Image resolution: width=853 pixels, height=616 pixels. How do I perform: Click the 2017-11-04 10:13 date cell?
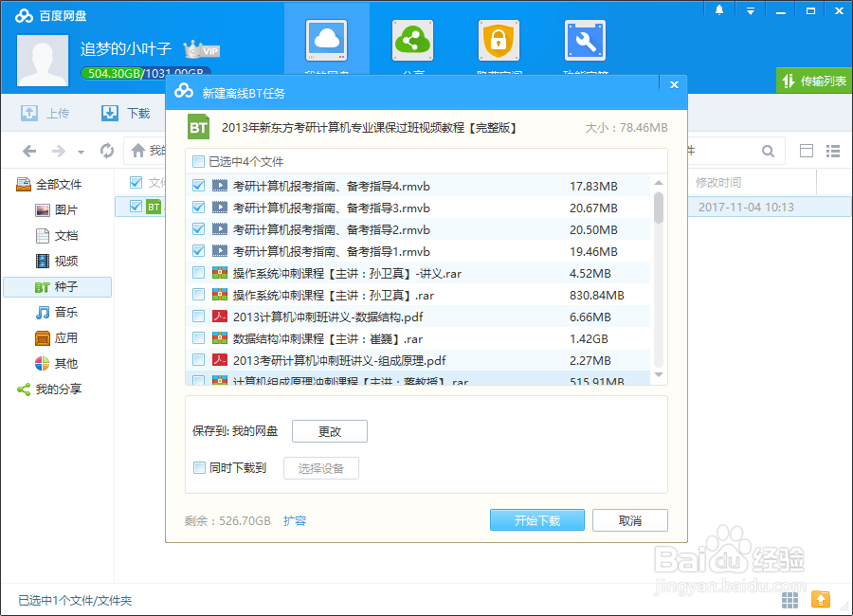[x=746, y=207]
